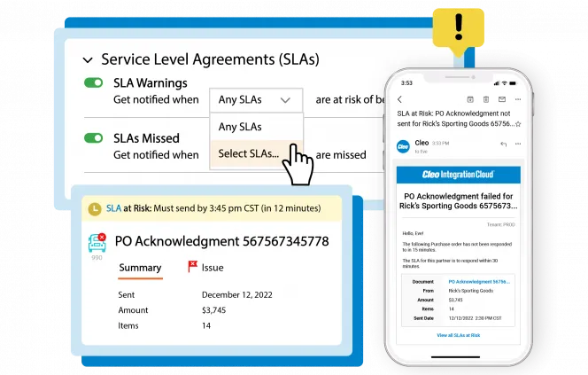
Task: Click the PO Acknowledgment 567567345778 heading
Action: (x=221, y=241)
